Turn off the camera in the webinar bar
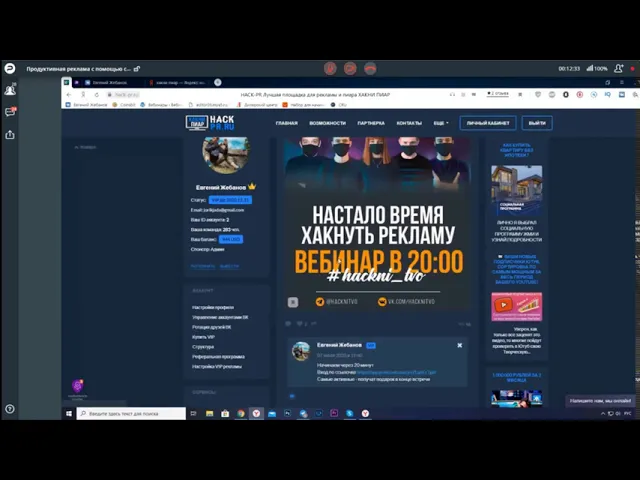Screen dimensions: 640x480 point(350,68)
